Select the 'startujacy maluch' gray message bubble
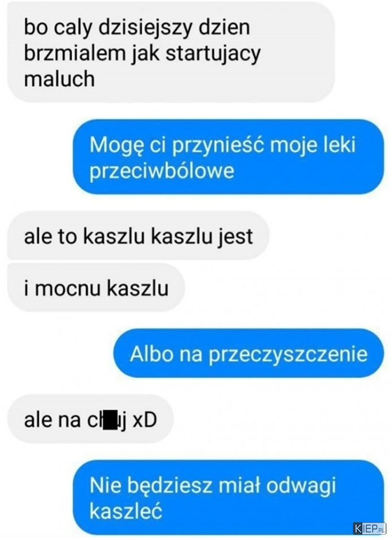The image size is (392, 540). coord(171,53)
